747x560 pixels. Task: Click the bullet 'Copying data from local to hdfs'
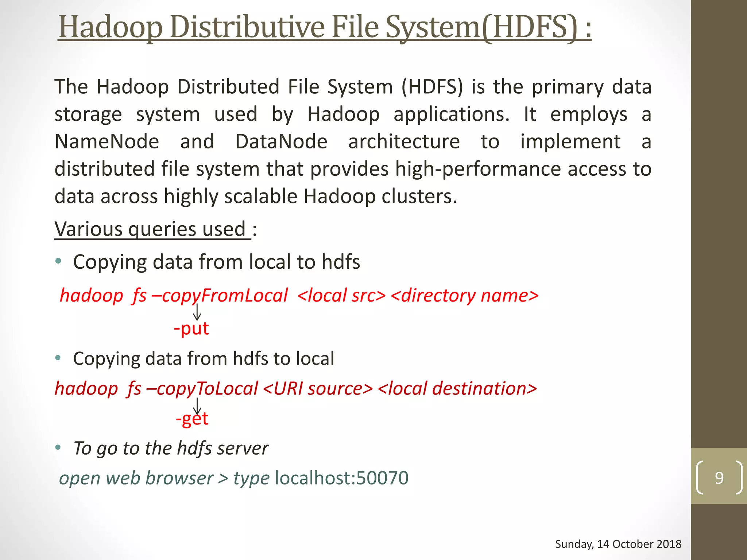(x=217, y=262)
